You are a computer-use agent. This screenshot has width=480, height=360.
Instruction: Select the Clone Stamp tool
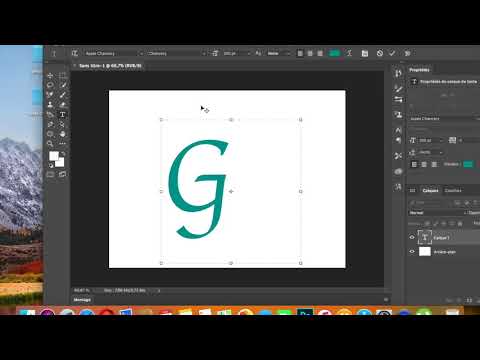tap(50, 105)
